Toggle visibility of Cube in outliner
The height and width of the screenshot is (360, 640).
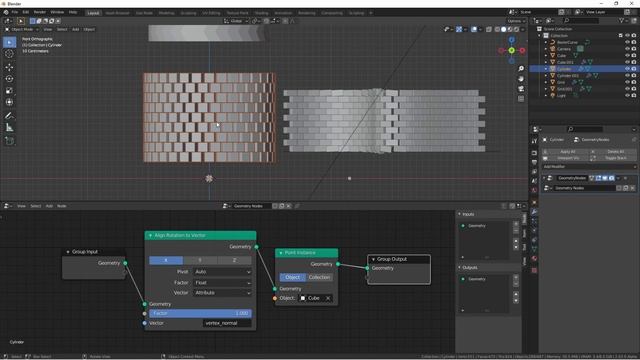click(627, 56)
